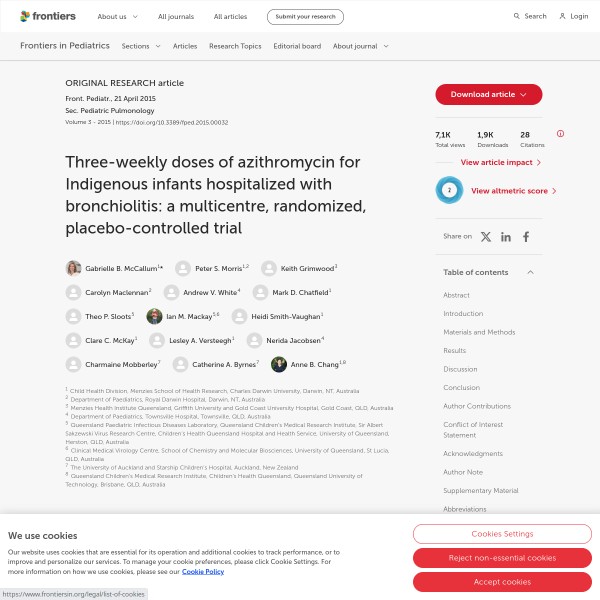Share article on X (Twitter)

coord(486,237)
